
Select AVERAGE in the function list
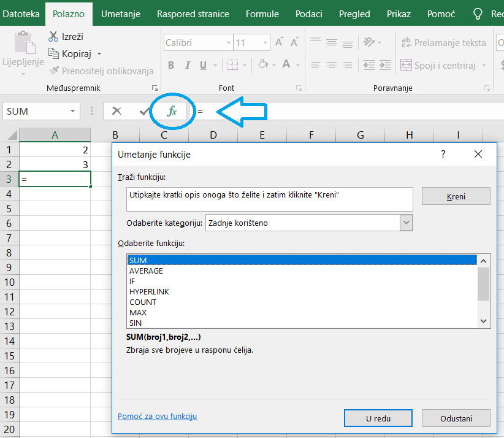click(146, 271)
